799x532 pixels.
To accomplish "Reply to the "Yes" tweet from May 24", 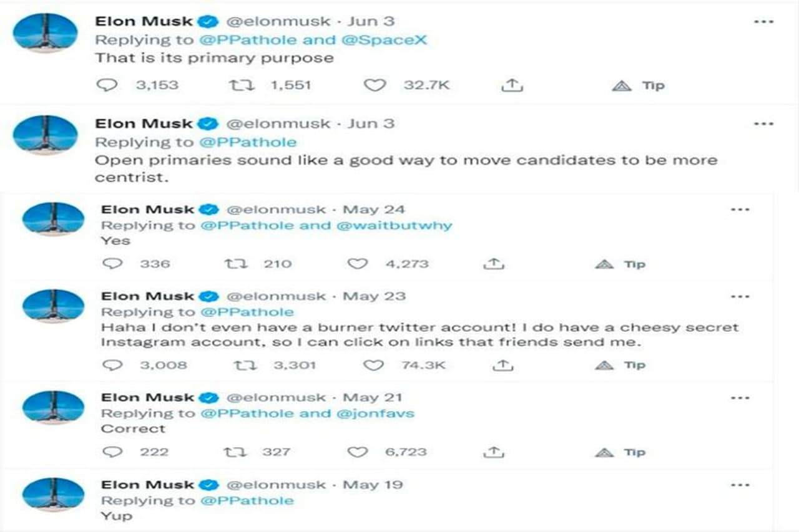I will (x=112, y=264).
